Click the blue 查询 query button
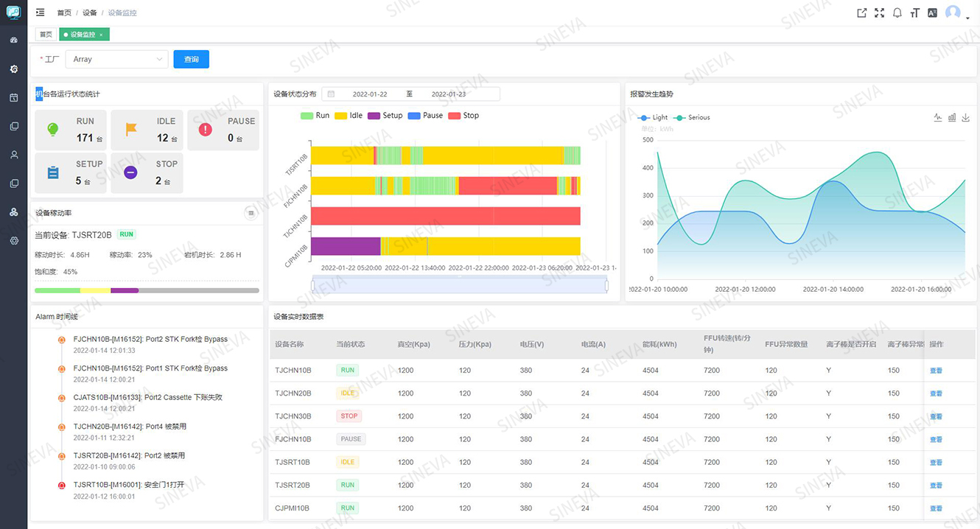Image resolution: width=980 pixels, height=529 pixels. pyautogui.click(x=192, y=59)
